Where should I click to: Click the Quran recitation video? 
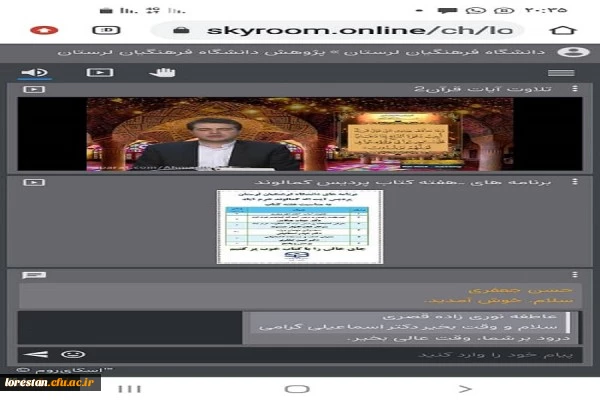click(x=300, y=133)
